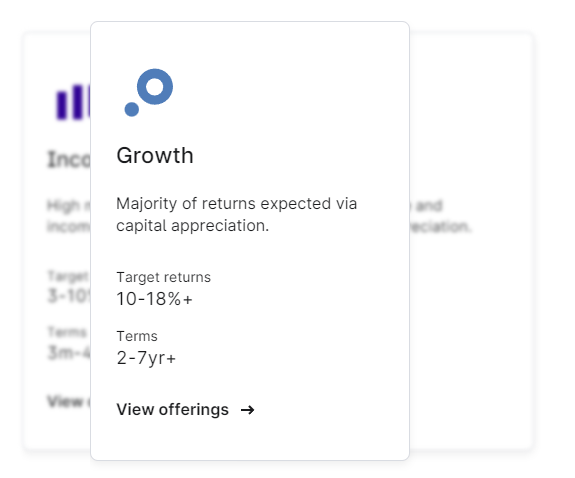Click the 'capital appreciation.' text line
This screenshot has height=478, width=575.
click(193, 226)
